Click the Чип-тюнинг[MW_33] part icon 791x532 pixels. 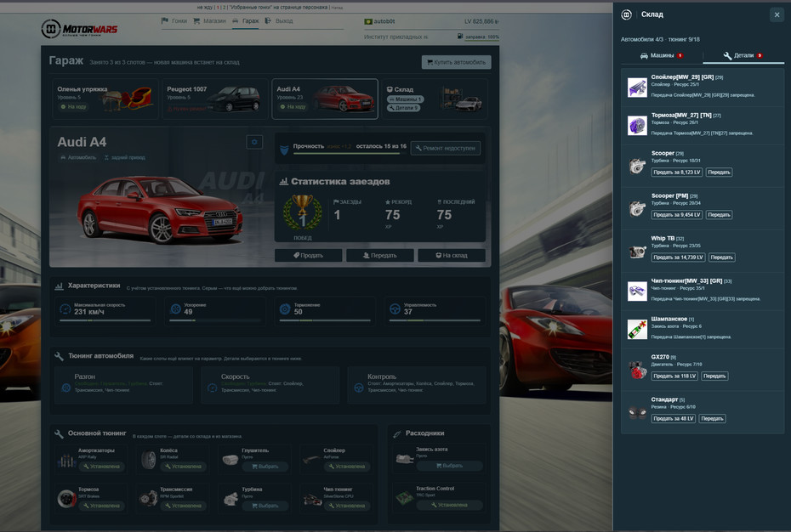coord(637,291)
